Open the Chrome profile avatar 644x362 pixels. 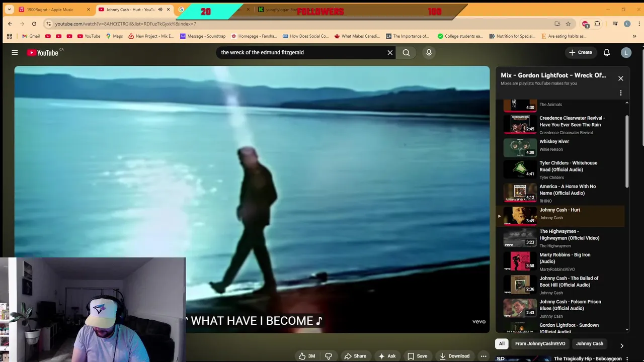pos(627,24)
